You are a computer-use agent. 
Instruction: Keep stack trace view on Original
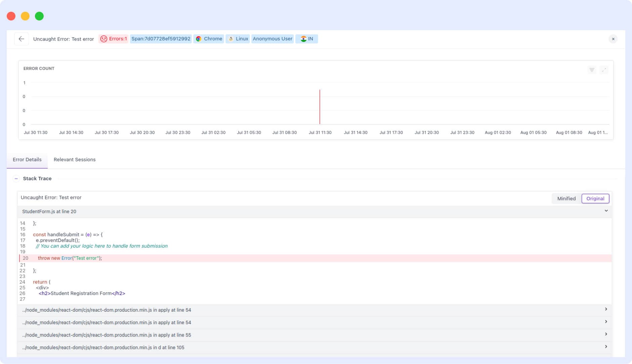click(x=595, y=198)
